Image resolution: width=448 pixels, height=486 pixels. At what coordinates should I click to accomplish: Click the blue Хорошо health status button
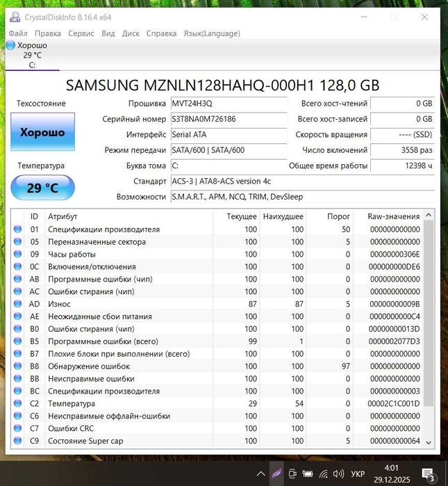(x=43, y=132)
